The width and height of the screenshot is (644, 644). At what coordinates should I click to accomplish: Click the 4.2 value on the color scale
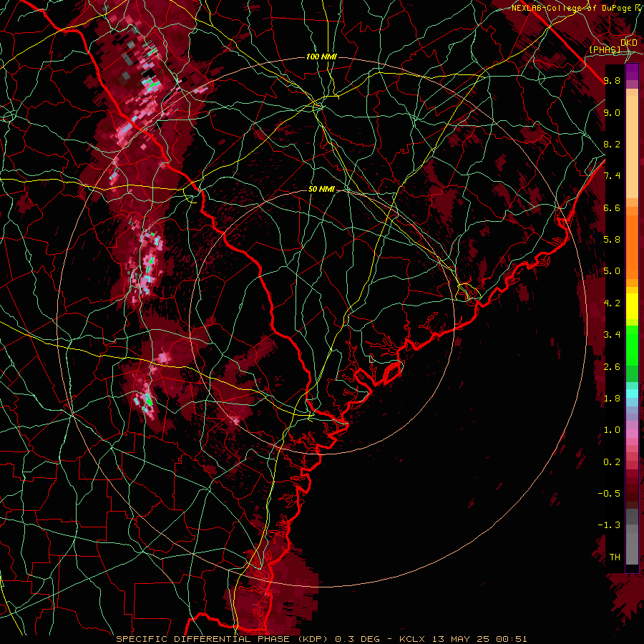click(x=612, y=303)
